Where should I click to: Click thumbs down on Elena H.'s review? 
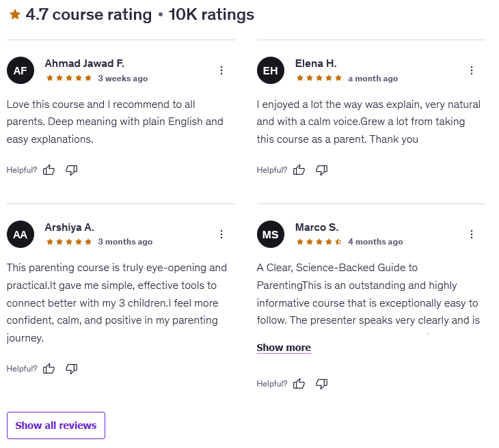pos(322,170)
